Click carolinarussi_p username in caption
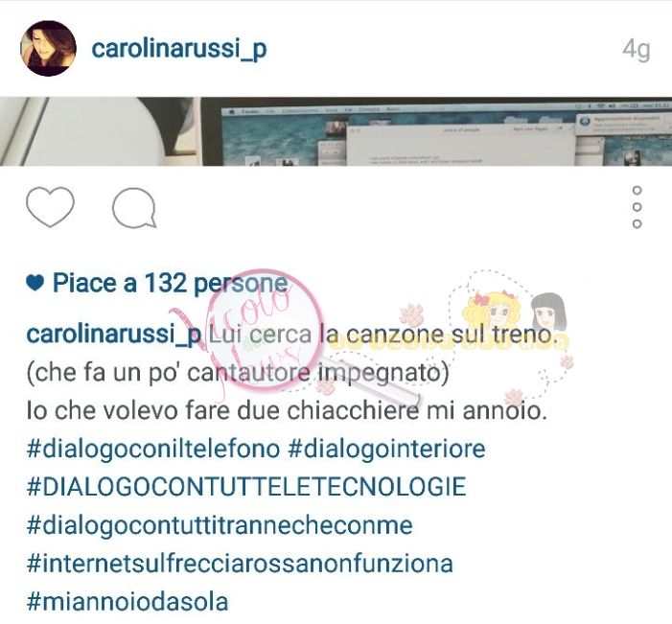Viewport: 672px width, 624px height. click(113, 335)
